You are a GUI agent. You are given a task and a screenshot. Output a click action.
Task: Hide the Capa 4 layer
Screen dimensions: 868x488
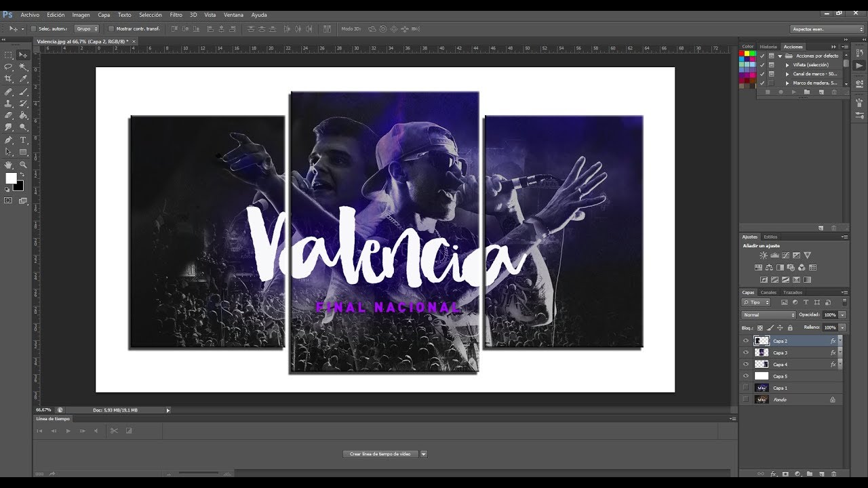pos(746,364)
